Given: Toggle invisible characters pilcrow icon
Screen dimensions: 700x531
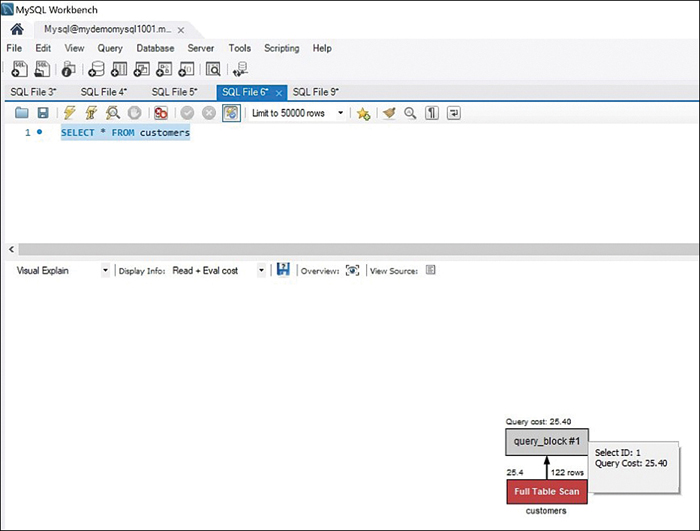Looking at the screenshot, I should click(432, 113).
